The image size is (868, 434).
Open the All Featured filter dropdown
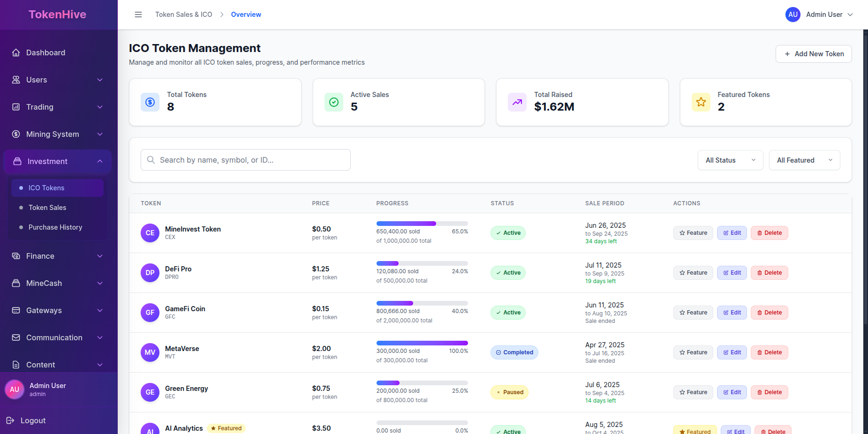[804, 160]
